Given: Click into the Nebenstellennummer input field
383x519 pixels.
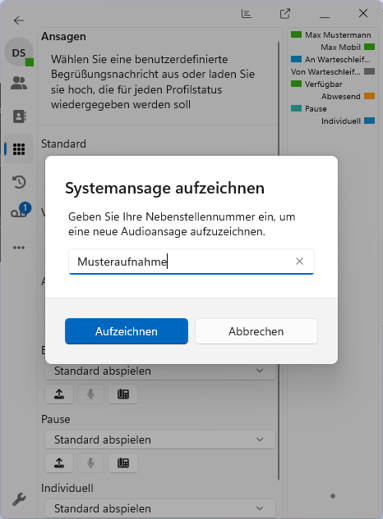Looking at the screenshot, I should pyautogui.click(x=191, y=262).
